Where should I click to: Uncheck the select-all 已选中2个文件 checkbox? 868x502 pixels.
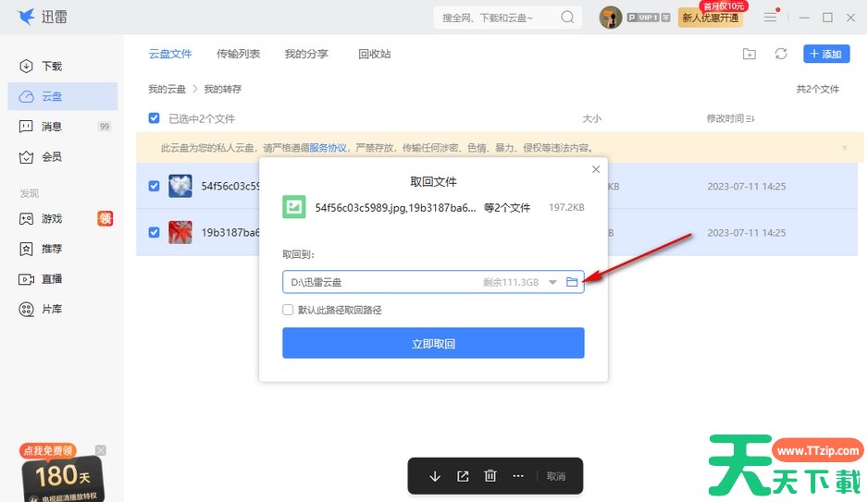(x=155, y=118)
